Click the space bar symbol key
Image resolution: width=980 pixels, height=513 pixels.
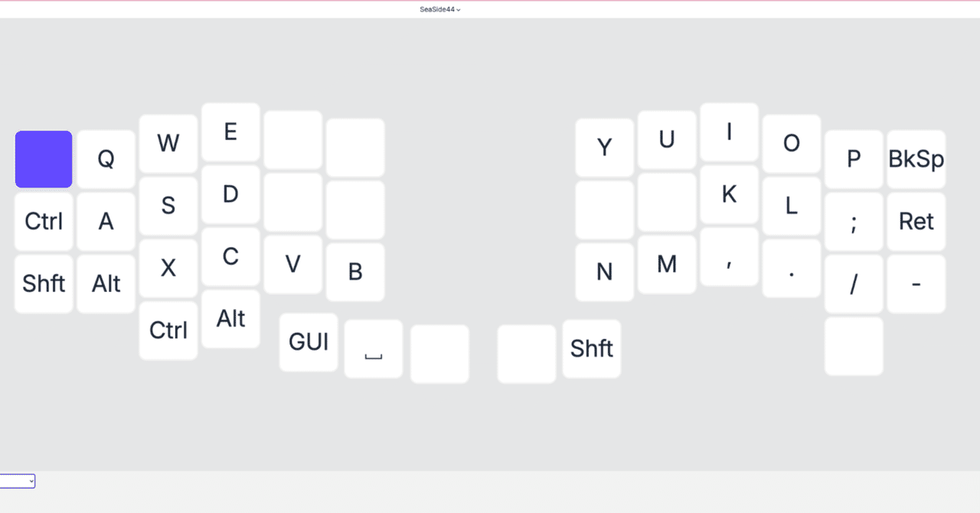click(x=374, y=349)
